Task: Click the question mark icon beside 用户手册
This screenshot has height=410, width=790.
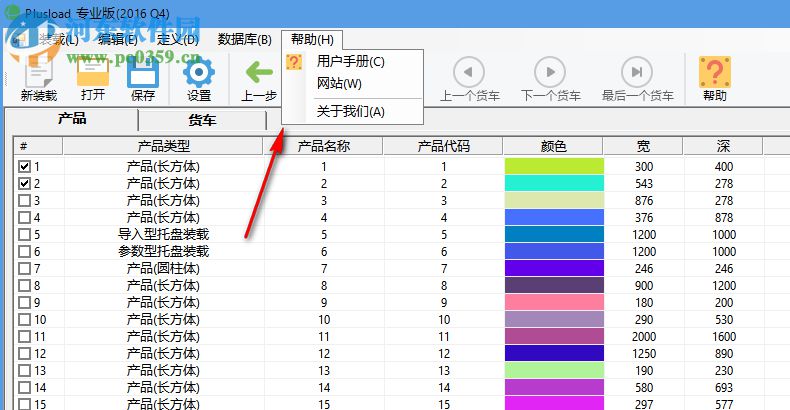Action: click(294, 62)
